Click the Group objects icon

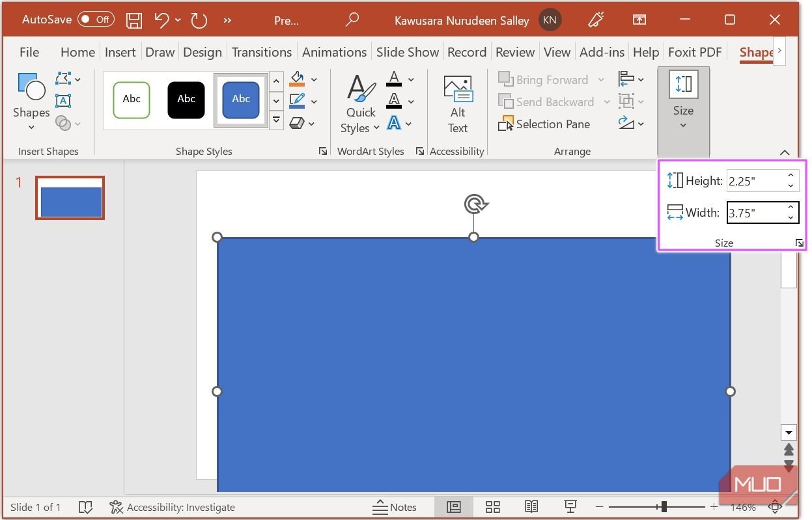(626, 101)
